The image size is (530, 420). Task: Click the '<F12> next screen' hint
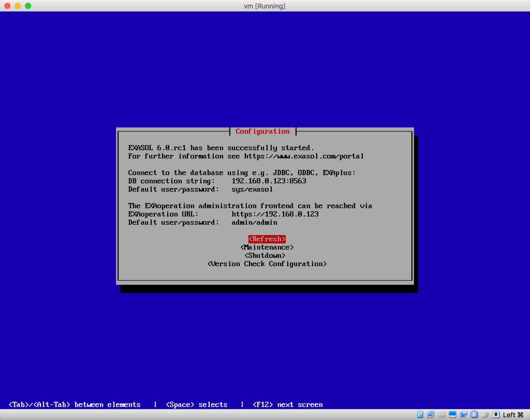click(x=288, y=404)
